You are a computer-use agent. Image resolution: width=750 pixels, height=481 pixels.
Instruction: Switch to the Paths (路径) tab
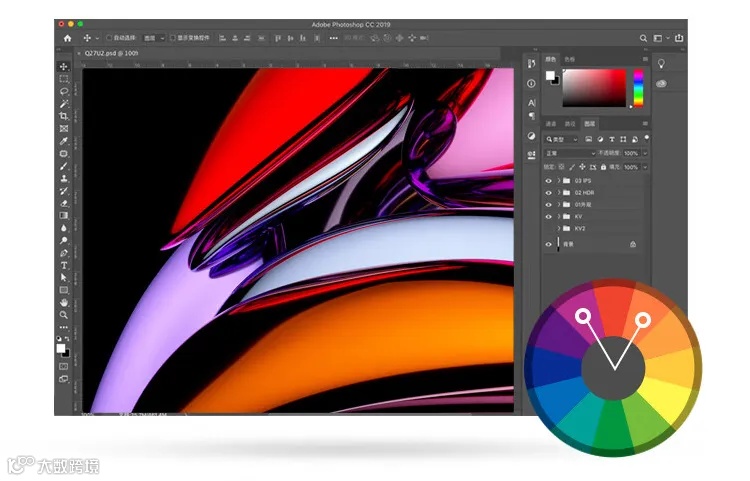pos(570,124)
